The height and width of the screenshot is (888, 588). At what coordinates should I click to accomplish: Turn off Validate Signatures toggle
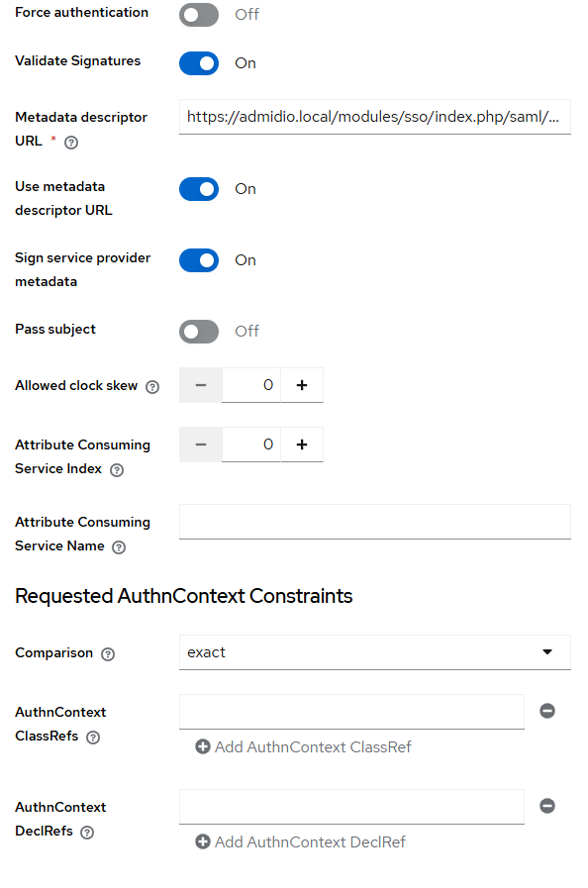pos(199,63)
